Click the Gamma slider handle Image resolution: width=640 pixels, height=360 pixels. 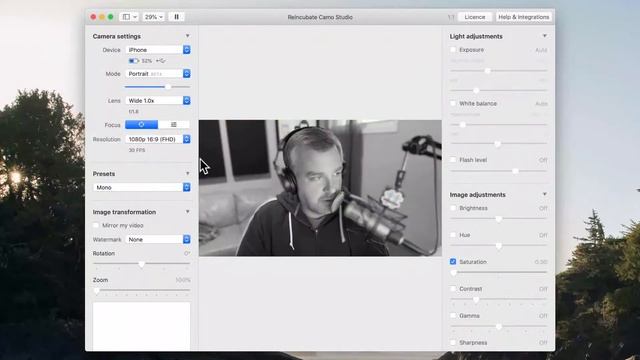(x=498, y=327)
